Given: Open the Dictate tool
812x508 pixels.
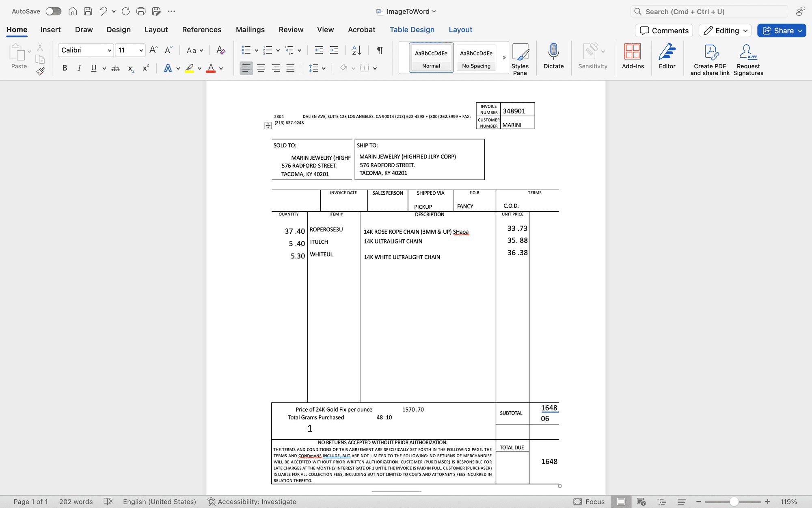Looking at the screenshot, I should [553, 57].
